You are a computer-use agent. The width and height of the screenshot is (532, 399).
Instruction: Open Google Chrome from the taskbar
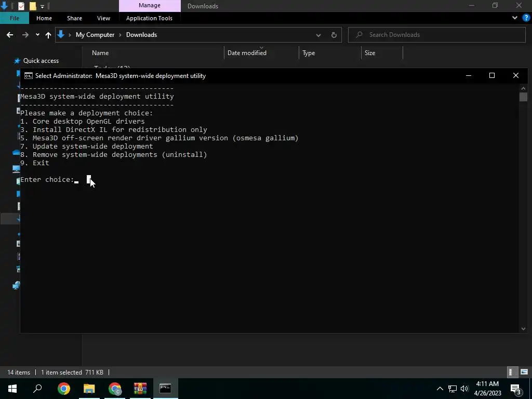point(64,389)
